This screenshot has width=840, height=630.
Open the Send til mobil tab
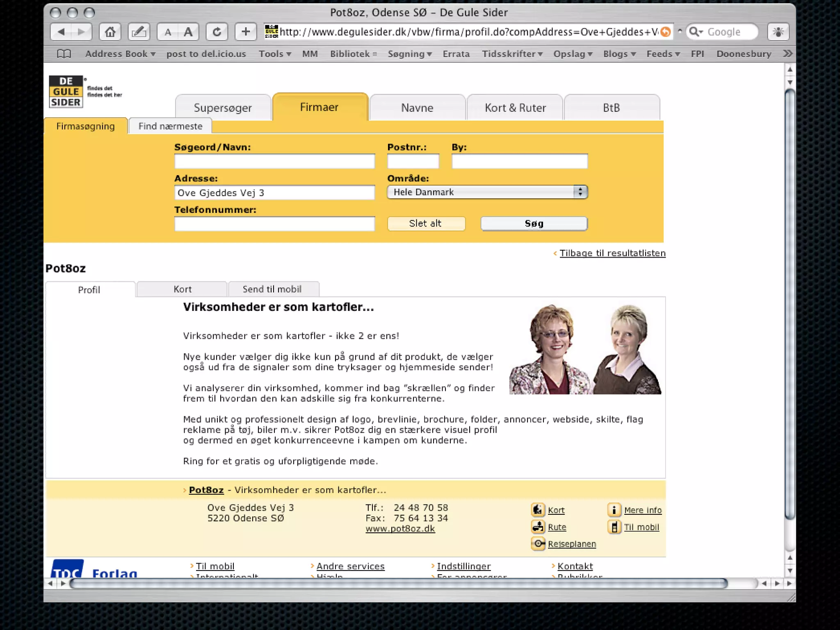pyautogui.click(x=272, y=289)
